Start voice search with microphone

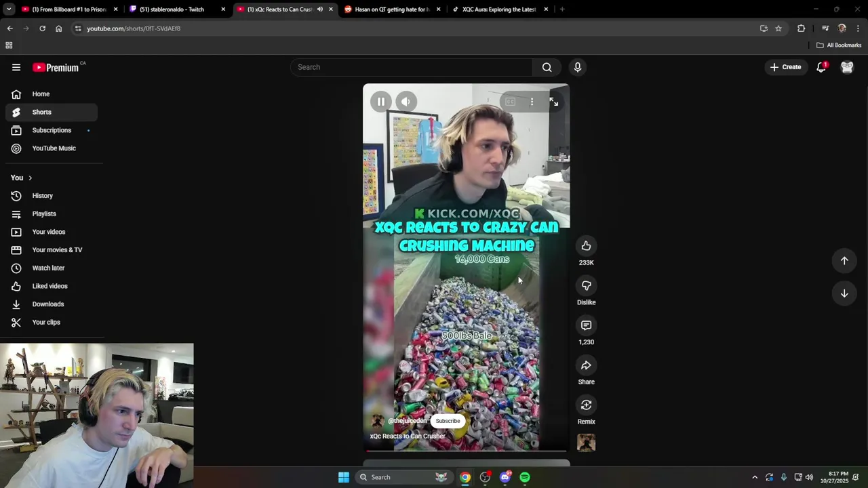(x=578, y=67)
